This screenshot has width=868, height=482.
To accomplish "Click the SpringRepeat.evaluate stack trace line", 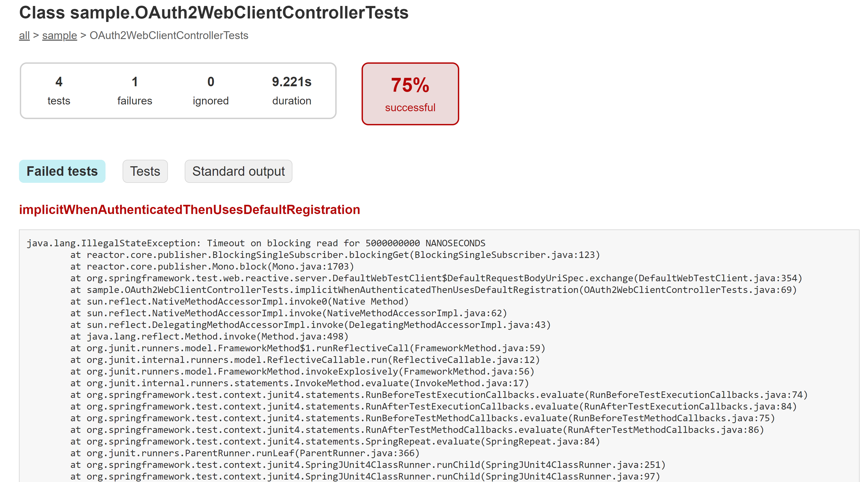I will click(x=335, y=442).
